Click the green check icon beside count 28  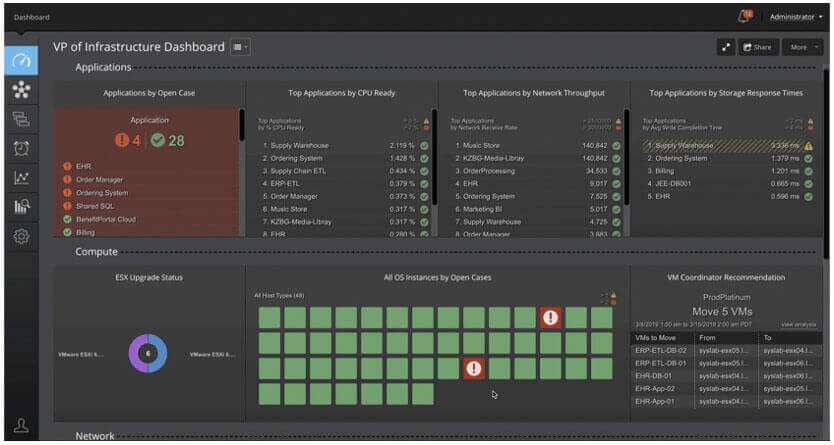click(x=157, y=140)
